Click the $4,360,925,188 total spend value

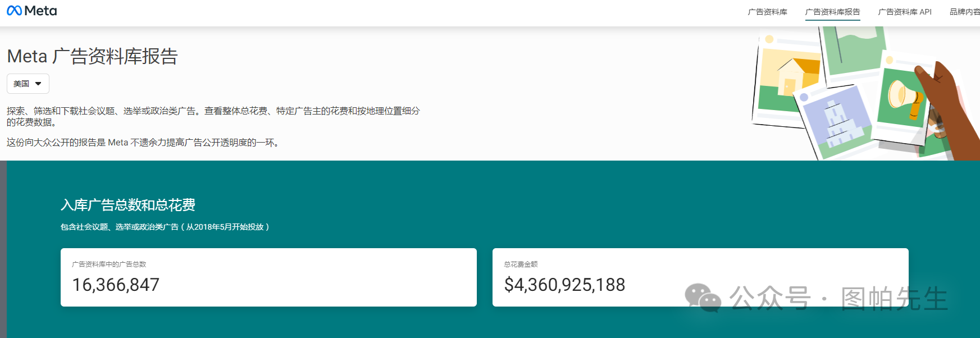(x=564, y=285)
